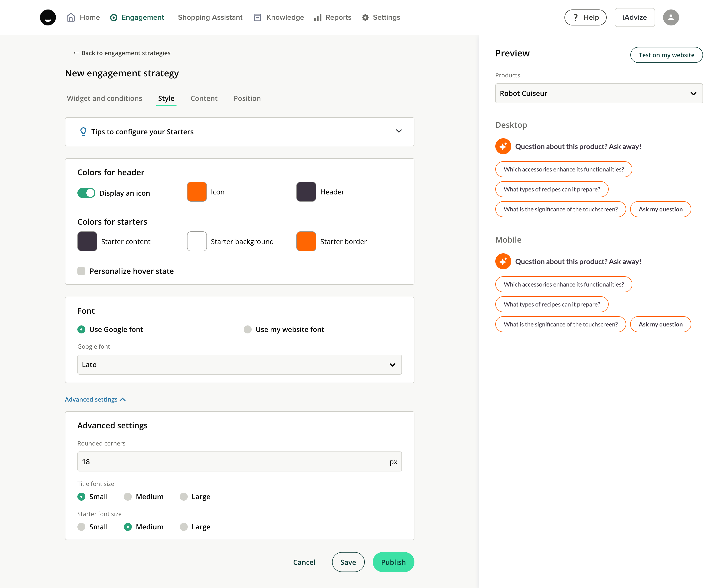The image size is (719, 588).
Task: Click the Settings gear icon
Action: [x=365, y=18]
